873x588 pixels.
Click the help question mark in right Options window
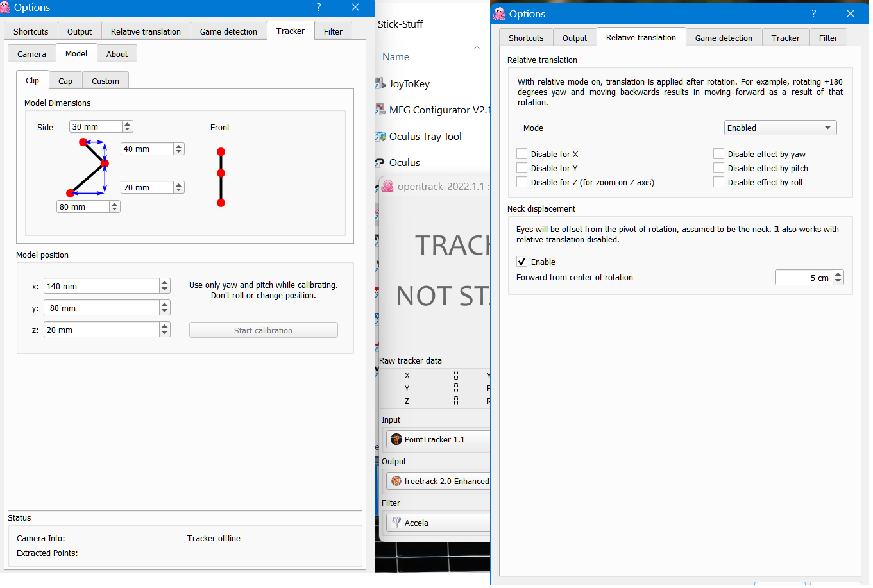813,13
